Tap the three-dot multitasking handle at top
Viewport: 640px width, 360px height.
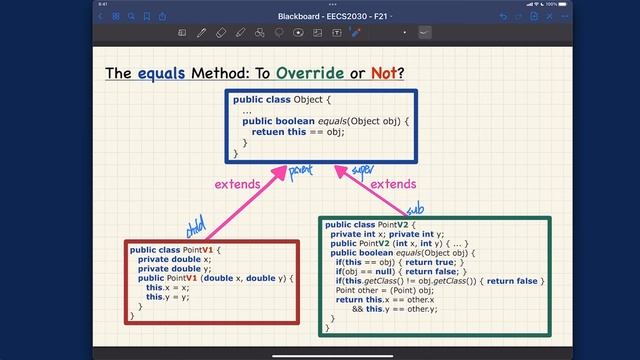tap(333, 4)
